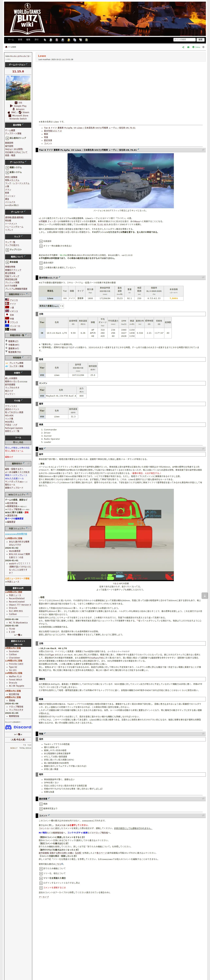Click the 中国 flag icon

7,318
